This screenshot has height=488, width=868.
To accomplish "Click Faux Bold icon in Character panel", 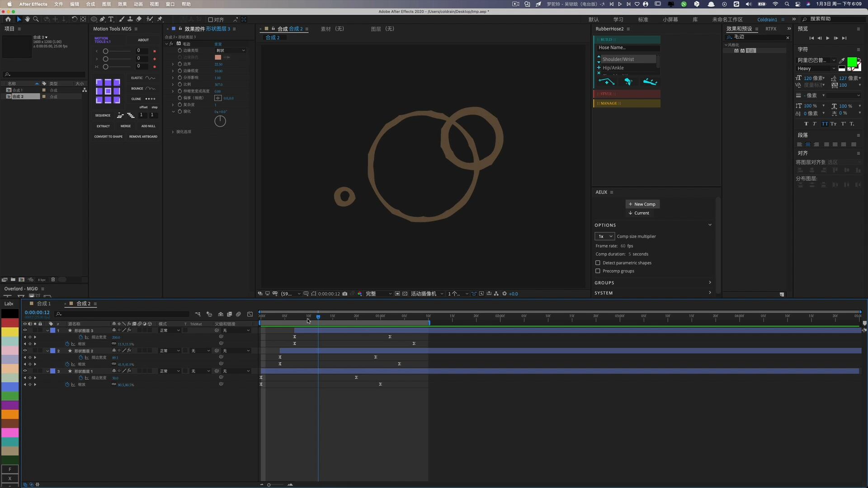I will coord(806,124).
